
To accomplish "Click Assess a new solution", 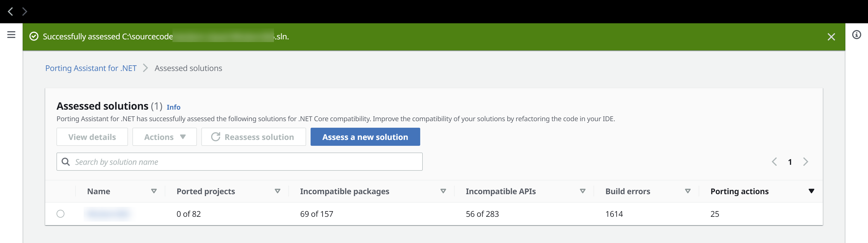I will 365,137.
